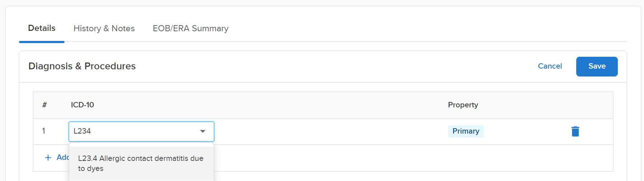Viewport: 644px width, 181px height.
Task: Delete diagnosis row 1 with trash icon
Action: coord(575,131)
